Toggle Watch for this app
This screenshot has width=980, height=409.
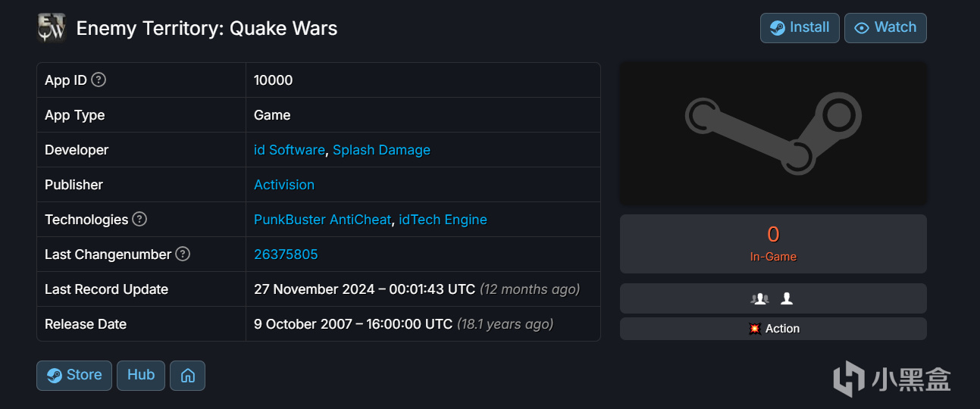pyautogui.click(x=885, y=28)
